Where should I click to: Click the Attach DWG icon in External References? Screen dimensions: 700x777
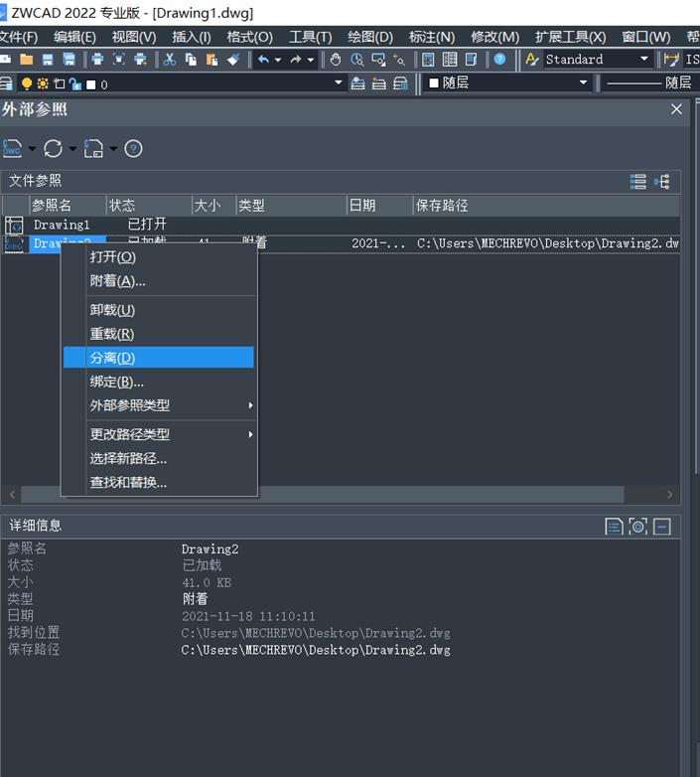[12, 148]
